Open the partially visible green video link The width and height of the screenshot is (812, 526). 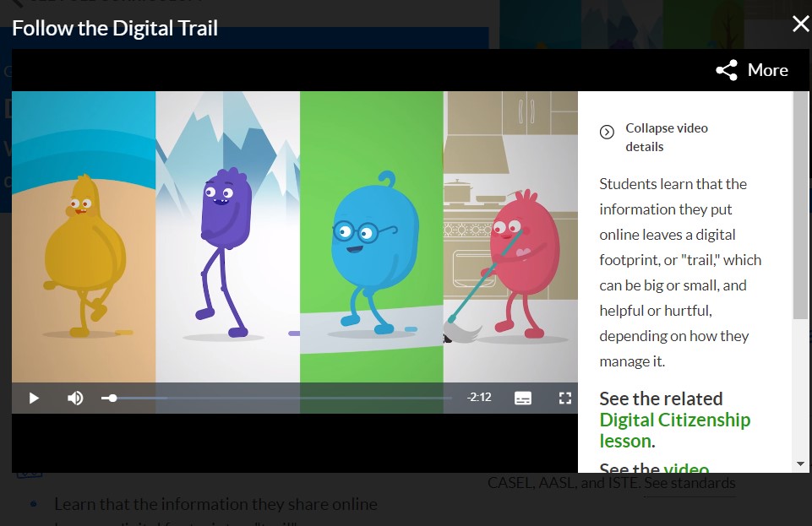686,469
